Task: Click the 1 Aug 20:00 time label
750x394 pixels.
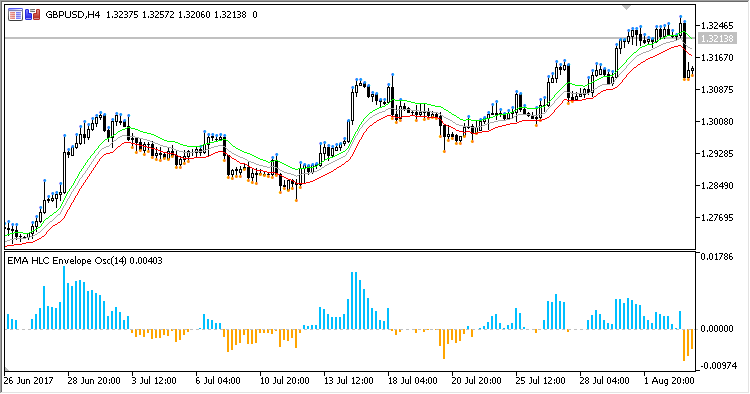Action: (x=669, y=381)
